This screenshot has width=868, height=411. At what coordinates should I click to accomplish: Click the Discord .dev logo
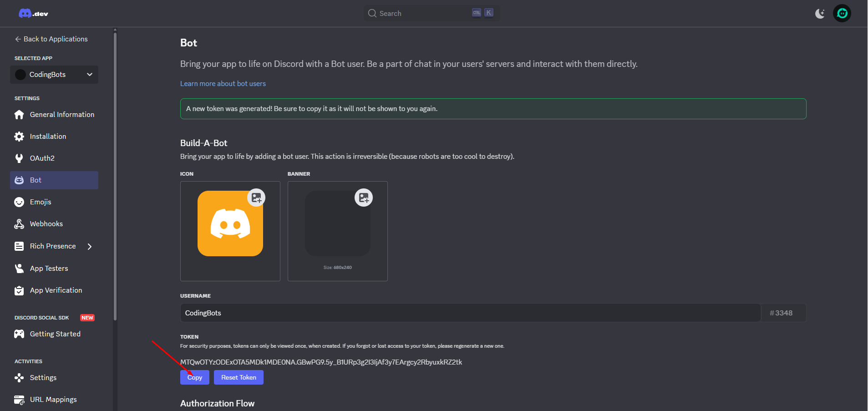click(33, 14)
